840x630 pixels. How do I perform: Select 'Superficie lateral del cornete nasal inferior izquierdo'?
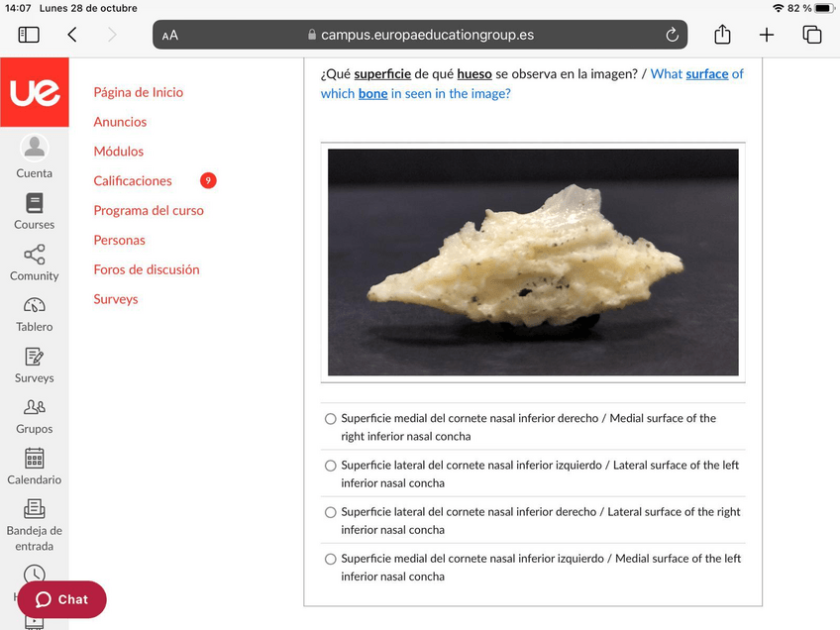(x=331, y=466)
